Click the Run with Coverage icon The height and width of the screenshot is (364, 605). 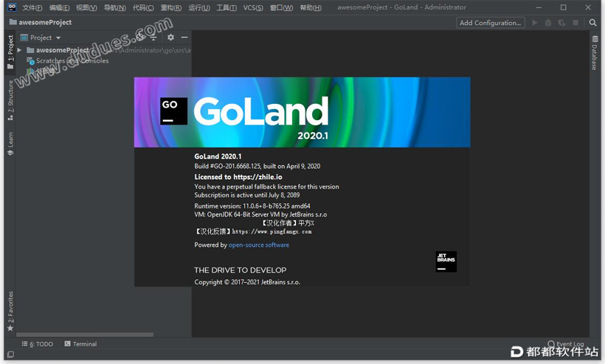click(561, 23)
